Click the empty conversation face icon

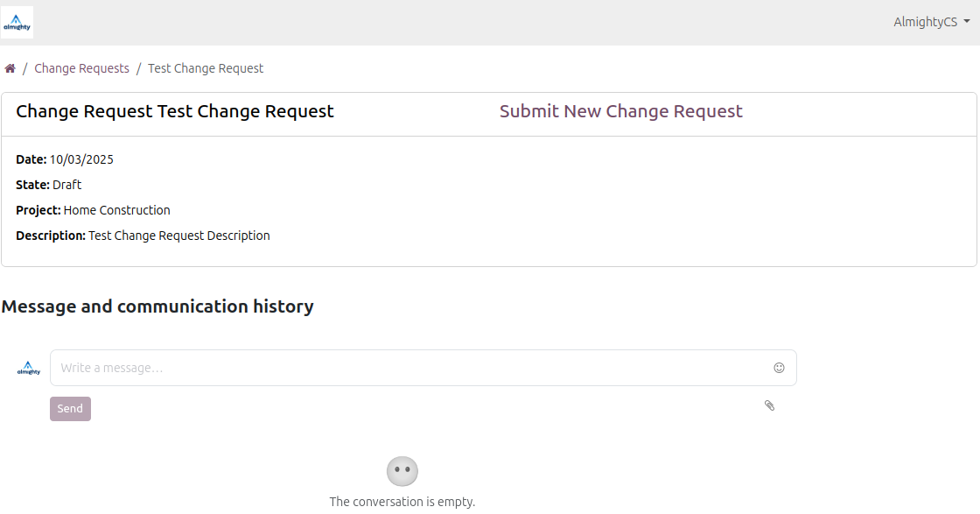click(402, 471)
